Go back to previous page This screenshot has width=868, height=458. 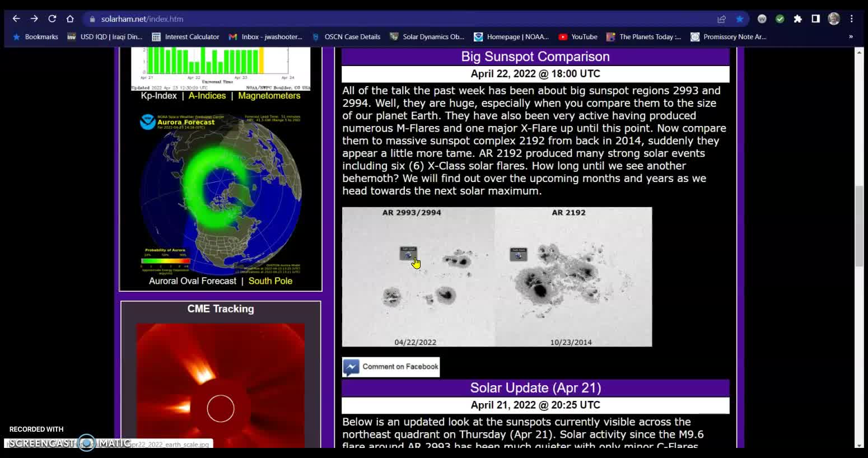(x=16, y=18)
